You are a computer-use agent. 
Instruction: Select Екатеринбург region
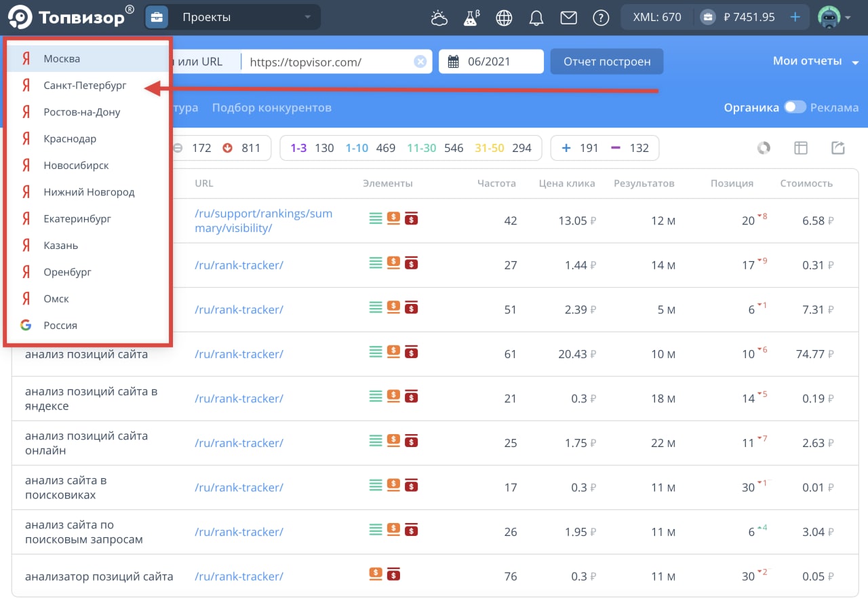(x=87, y=218)
